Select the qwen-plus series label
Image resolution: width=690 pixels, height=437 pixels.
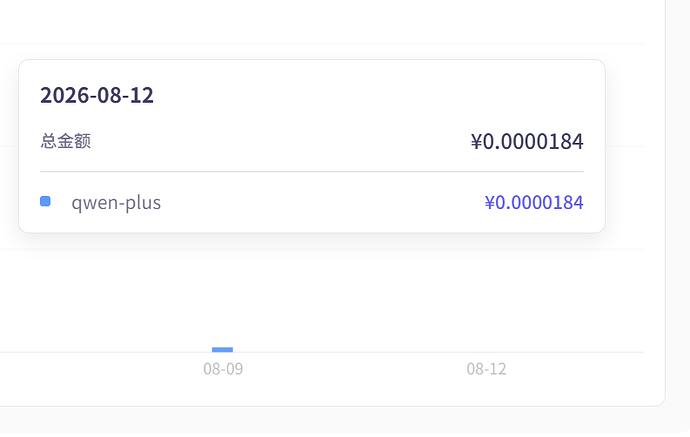(116, 202)
